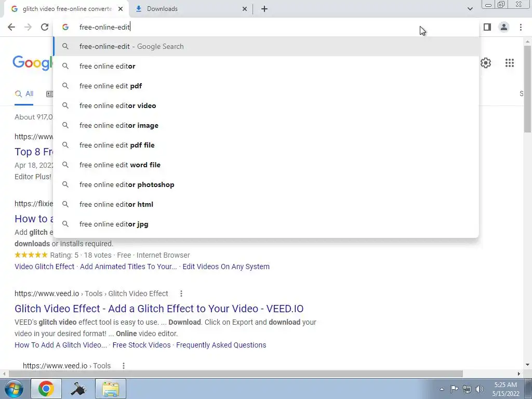
Task: Click the horizontal scrollbar thumb
Action: [236, 374]
